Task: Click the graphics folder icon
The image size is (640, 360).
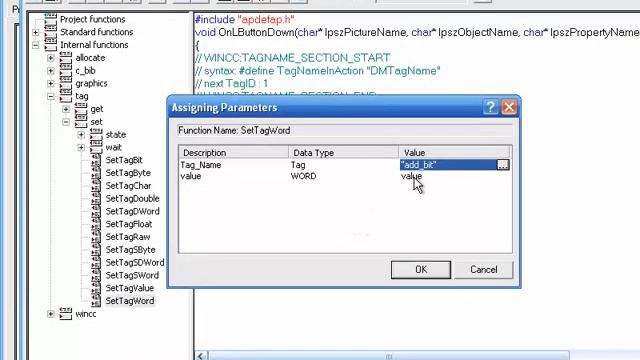Action: pos(66,83)
